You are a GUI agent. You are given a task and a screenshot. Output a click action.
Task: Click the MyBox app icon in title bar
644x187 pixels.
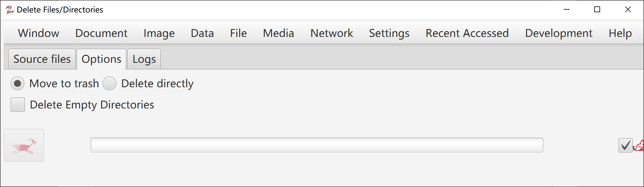point(10,10)
